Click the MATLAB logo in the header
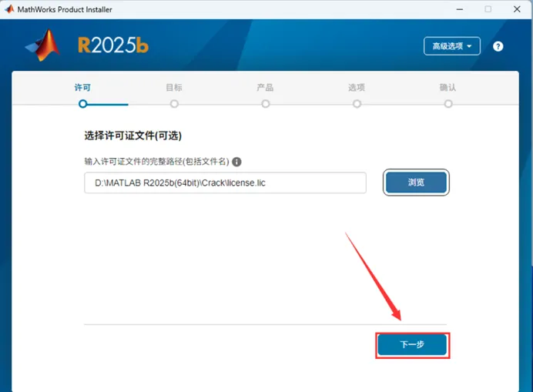Image resolution: width=533 pixels, height=392 pixels. click(43, 45)
